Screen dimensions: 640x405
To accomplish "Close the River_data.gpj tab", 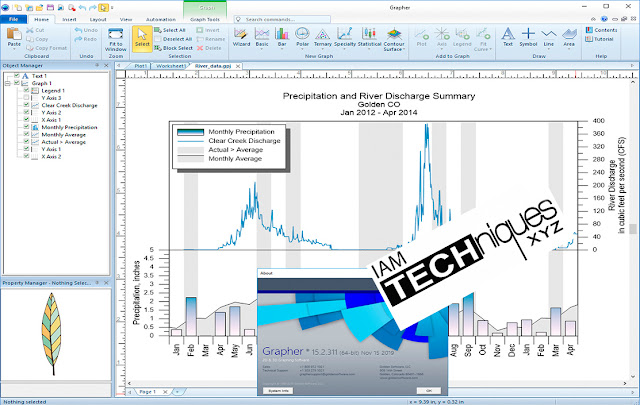I will click(x=238, y=66).
